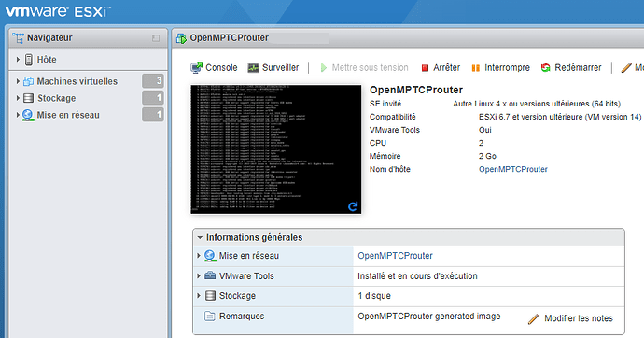The image size is (644, 338).
Task: Open the black console preview thumbnail
Action: click(x=275, y=149)
